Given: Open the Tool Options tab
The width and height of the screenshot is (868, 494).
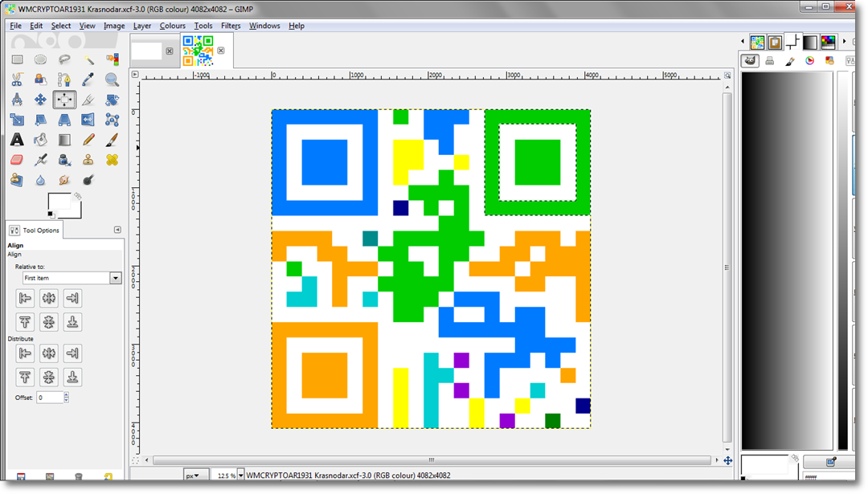Looking at the screenshot, I should tap(35, 230).
